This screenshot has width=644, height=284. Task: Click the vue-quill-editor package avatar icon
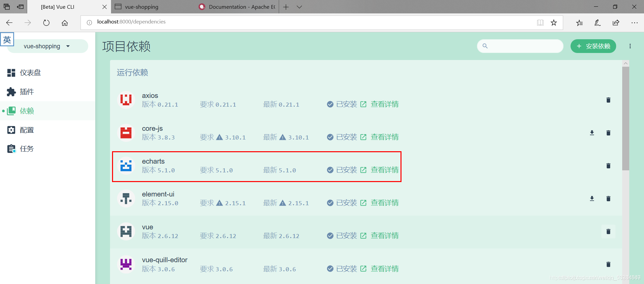(126, 264)
